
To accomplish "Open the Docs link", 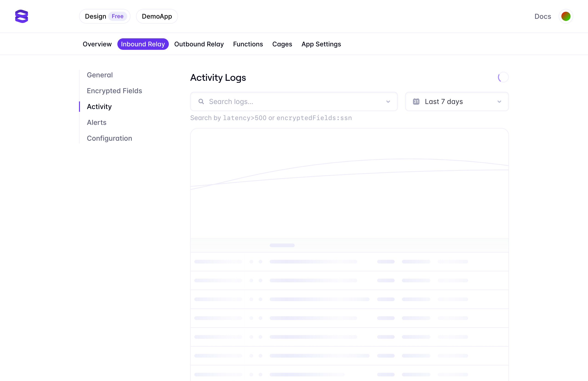I will (x=543, y=16).
